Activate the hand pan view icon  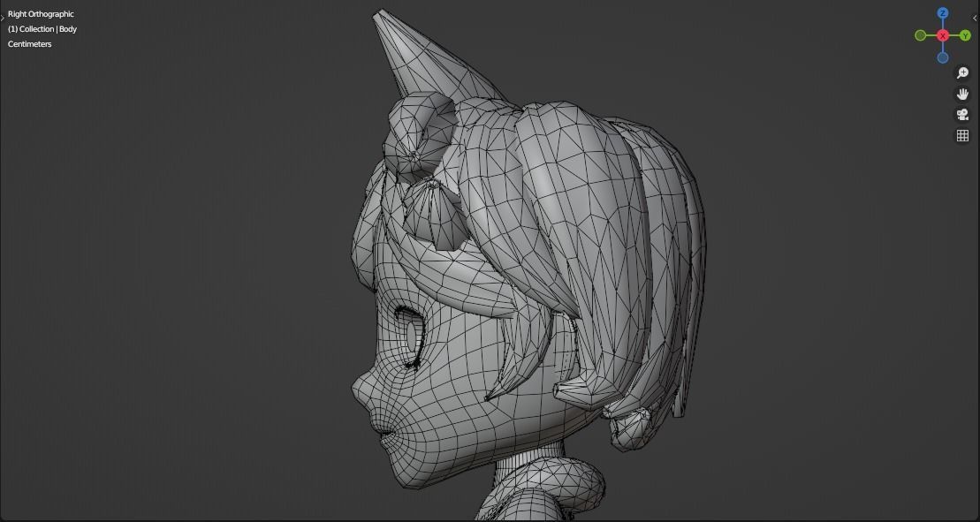(962, 94)
